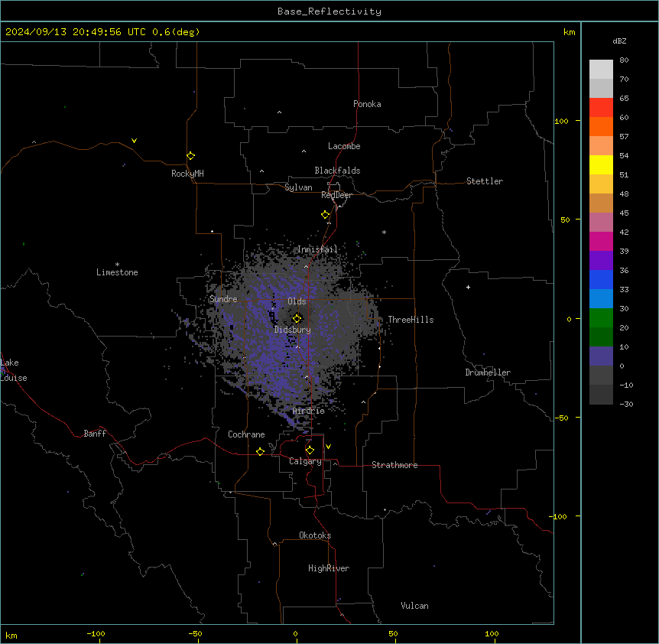Screen dimensions: 659x644
Task: Click the yellow diamond marker above RockyMH
Action: click(190, 156)
